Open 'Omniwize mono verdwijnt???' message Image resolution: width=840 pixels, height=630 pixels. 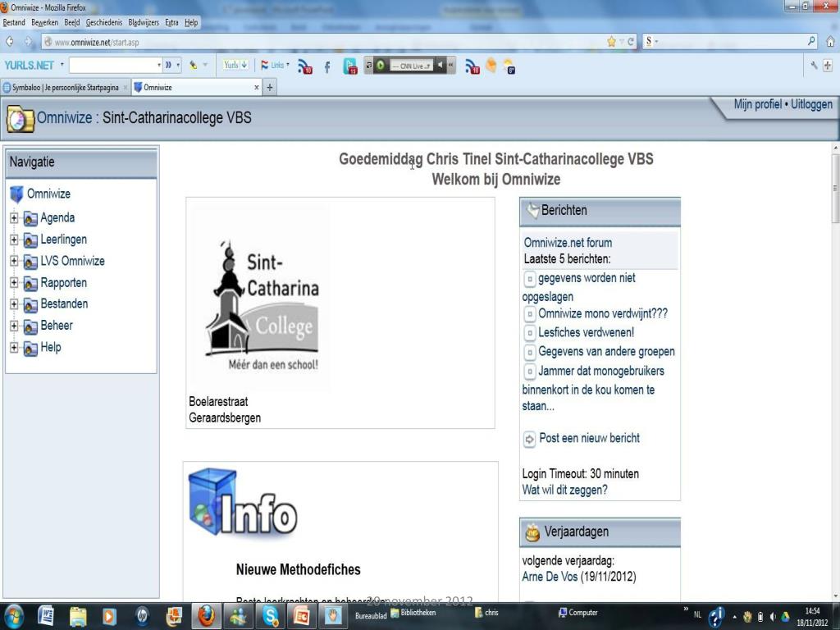(603, 313)
